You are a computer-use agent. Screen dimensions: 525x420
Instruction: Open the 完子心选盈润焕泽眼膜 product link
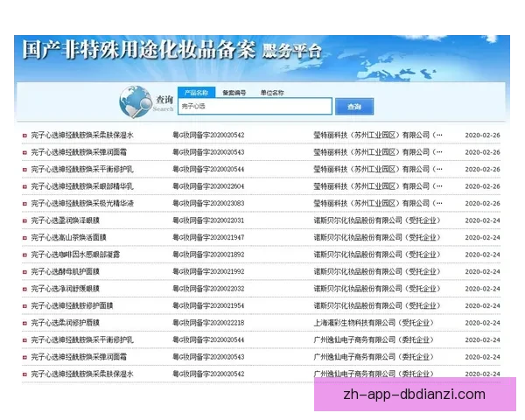coord(66,220)
